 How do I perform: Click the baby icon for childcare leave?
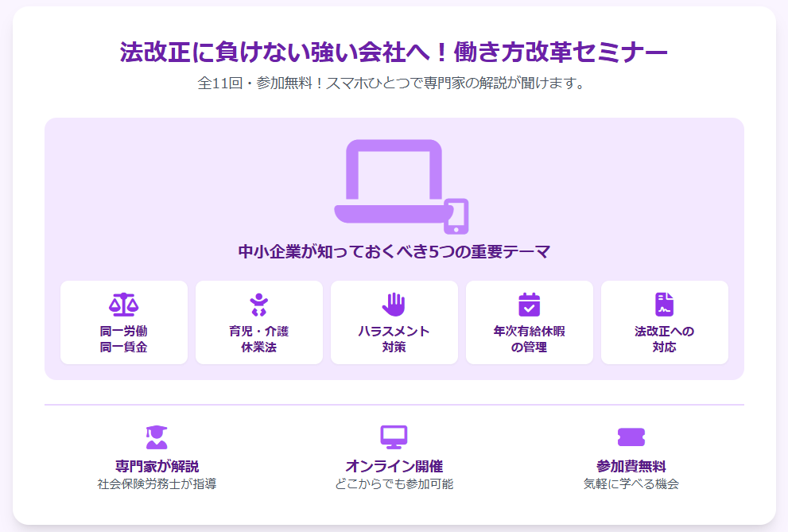point(258,304)
